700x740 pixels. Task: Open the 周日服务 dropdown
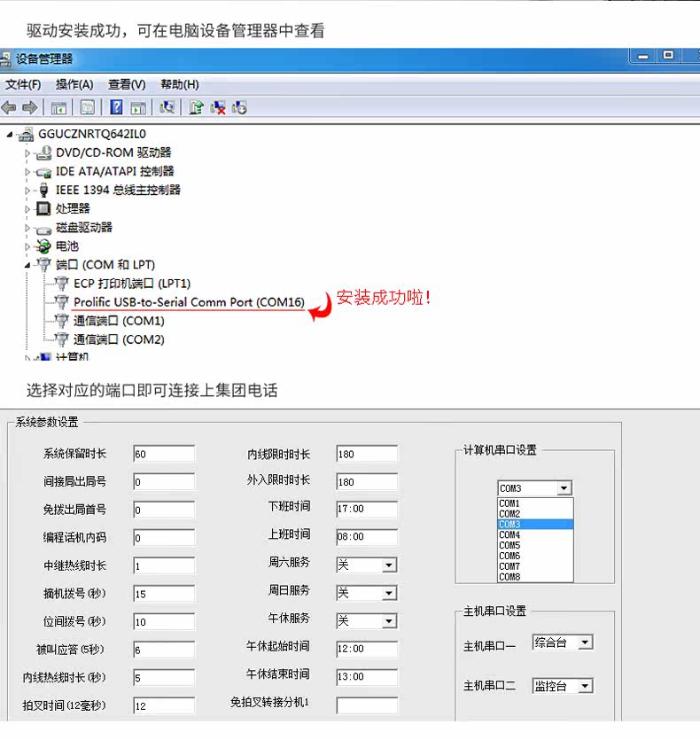pyautogui.click(x=389, y=593)
